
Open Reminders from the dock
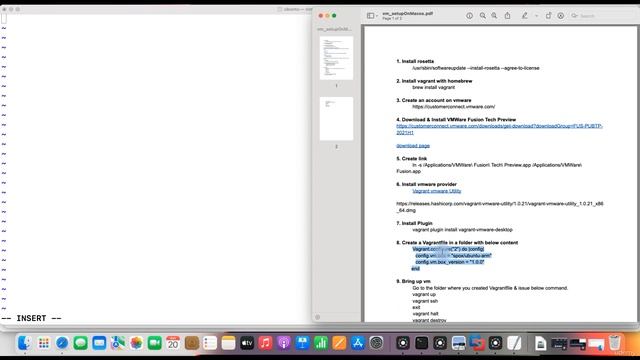[x=210, y=343]
